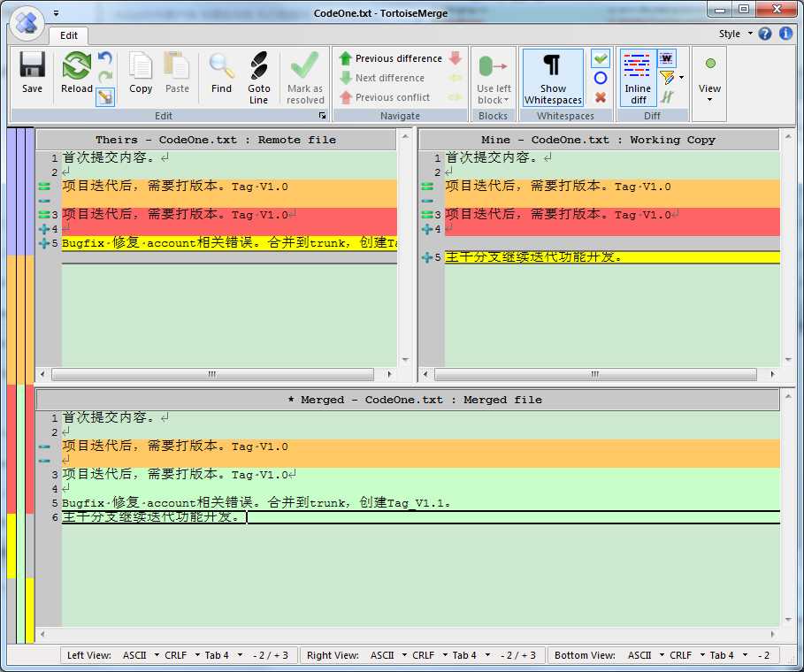Viewport: 804px width, 672px height.
Task: Expand the filter dropdown arrow
Action: tap(681, 78)
